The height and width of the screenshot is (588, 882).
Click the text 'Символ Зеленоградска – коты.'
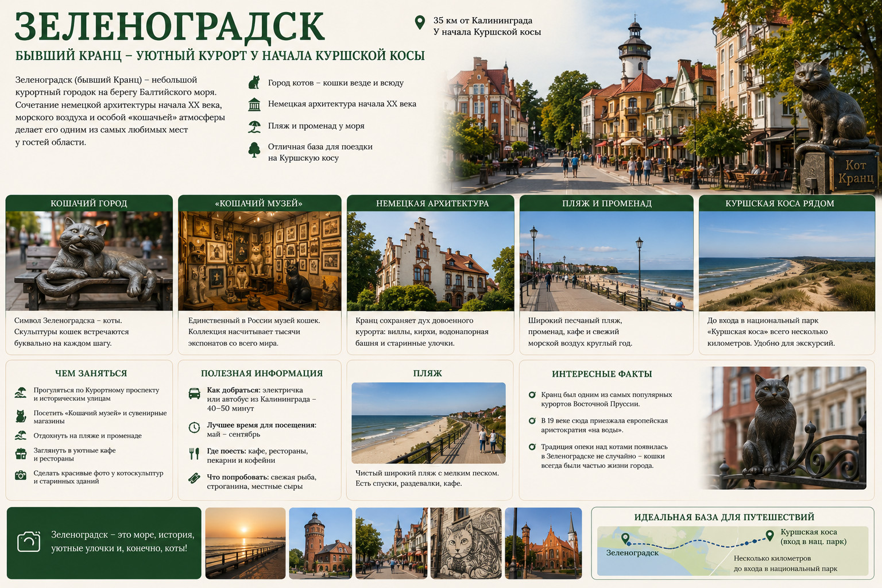click(x=68, y=320)
